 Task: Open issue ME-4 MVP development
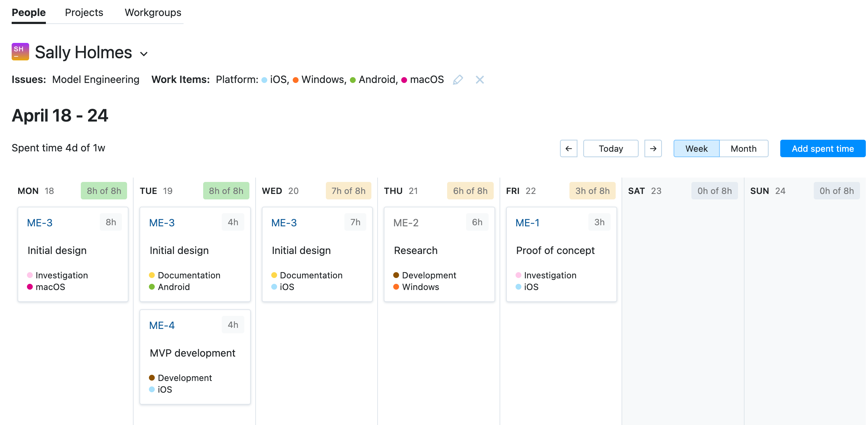pyautogui.click(x=162, y=325)
